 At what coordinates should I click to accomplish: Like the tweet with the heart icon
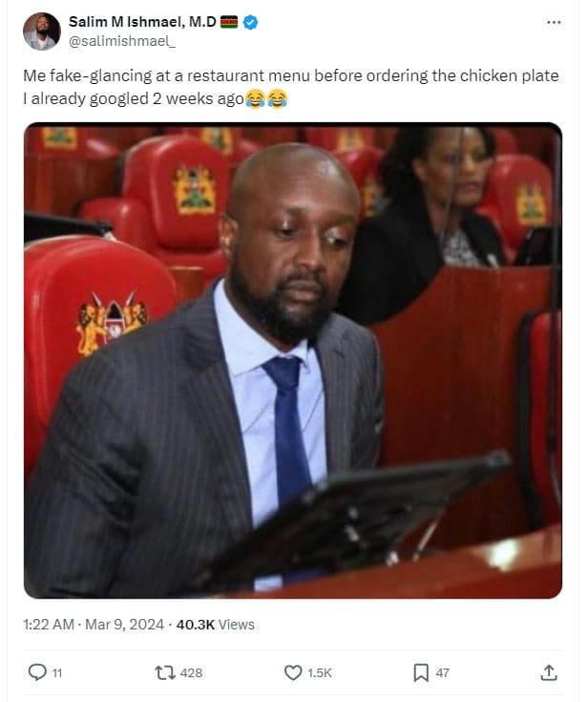(293, 672)
